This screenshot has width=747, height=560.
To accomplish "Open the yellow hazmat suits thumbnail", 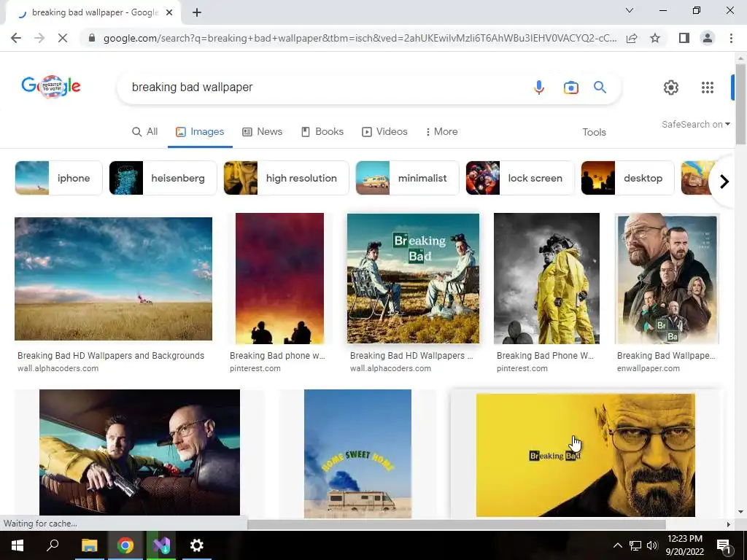I will (546, 278).
